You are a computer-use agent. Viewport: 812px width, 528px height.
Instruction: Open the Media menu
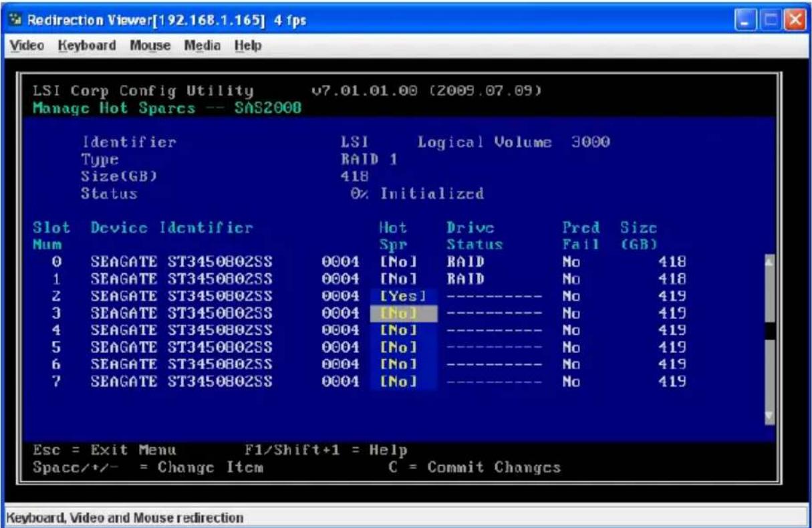[x=201, y=46]
